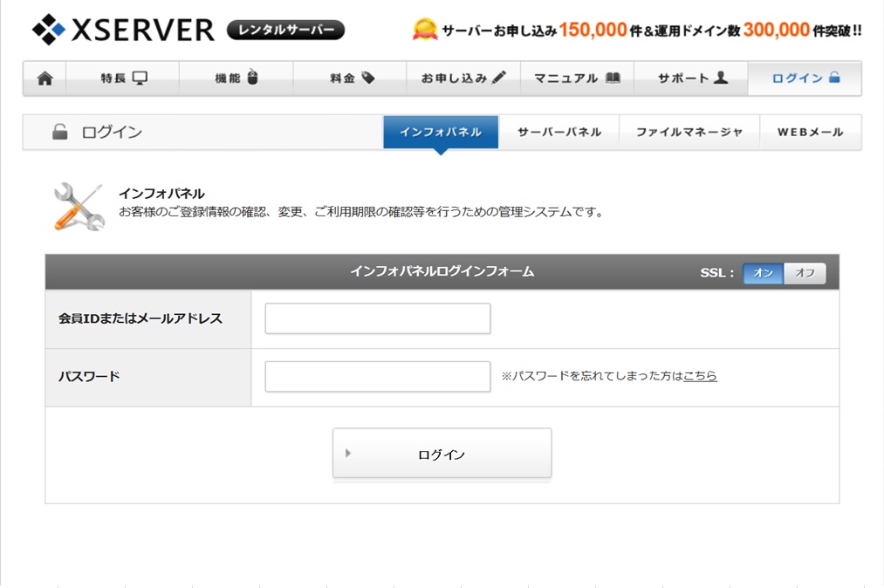Screen dimensions: 884x588
Task: Open サポート menu with person icon
Action: (x=691, y=79)
